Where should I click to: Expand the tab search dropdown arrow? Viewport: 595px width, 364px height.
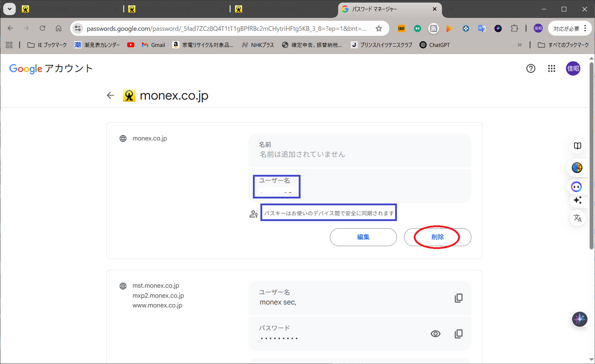pyautogui.click(x=10, y=9)
